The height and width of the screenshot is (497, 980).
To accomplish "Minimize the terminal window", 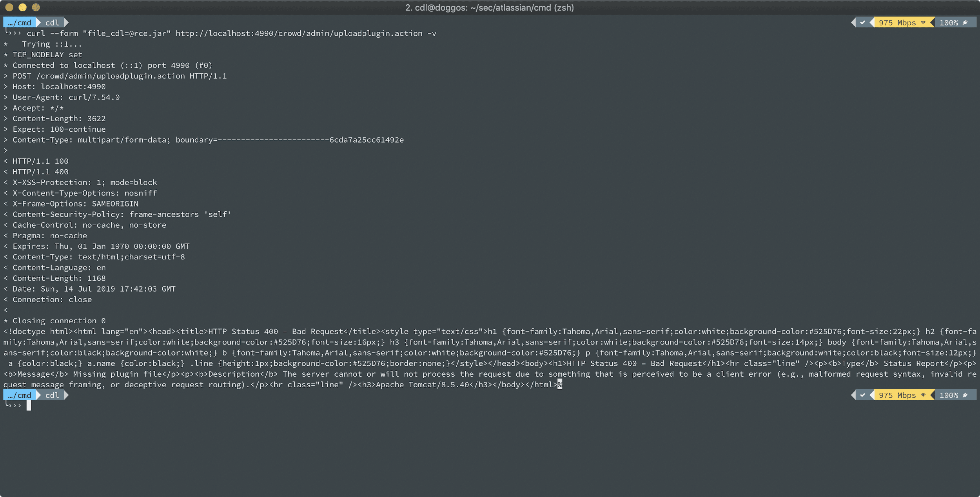I will [23, 7].
